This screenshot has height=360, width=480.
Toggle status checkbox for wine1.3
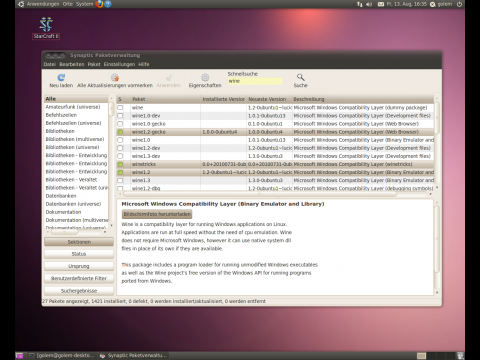click(x=120, y=180)
